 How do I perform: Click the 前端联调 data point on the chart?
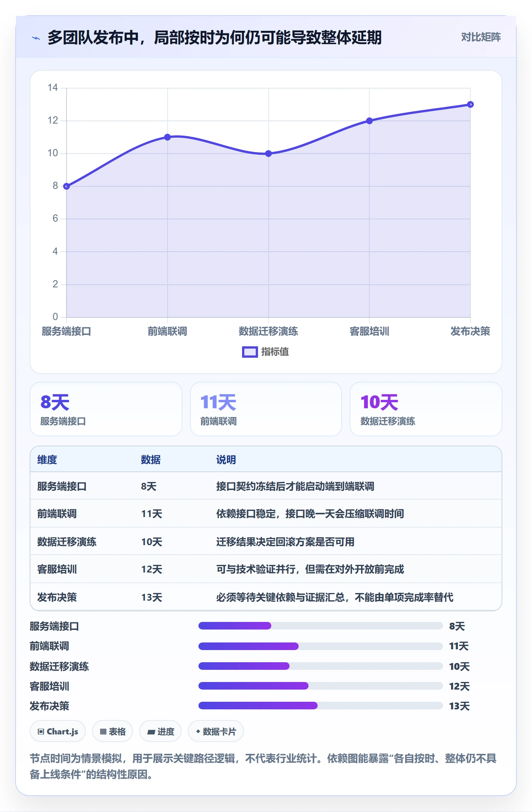(168, 137)
